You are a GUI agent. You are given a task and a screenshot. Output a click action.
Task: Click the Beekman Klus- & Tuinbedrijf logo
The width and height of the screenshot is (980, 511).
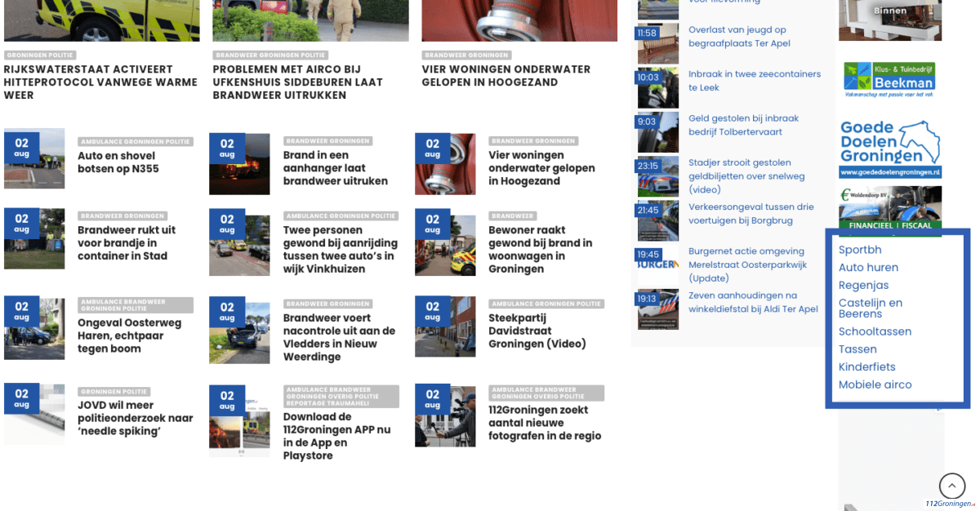(889, 80)
